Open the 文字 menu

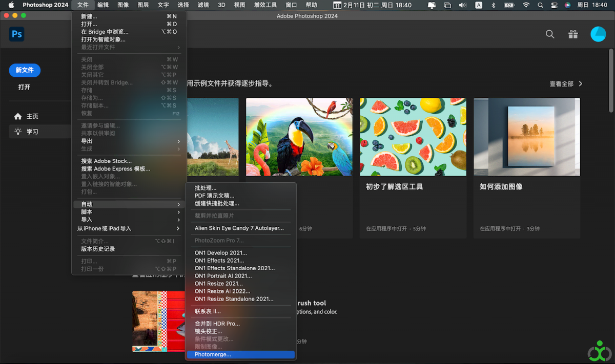pyautogui.click(x=163, y=5)
